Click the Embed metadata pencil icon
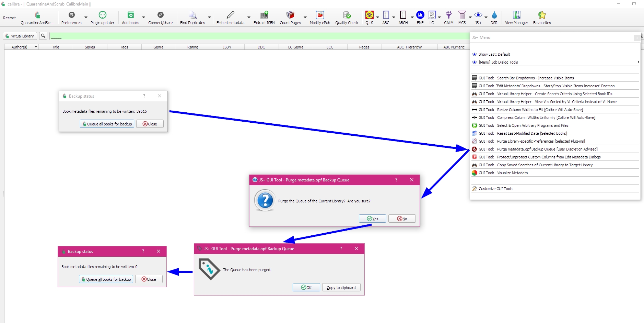The width and height of the screenshot is (644, 323). [231, 15]
